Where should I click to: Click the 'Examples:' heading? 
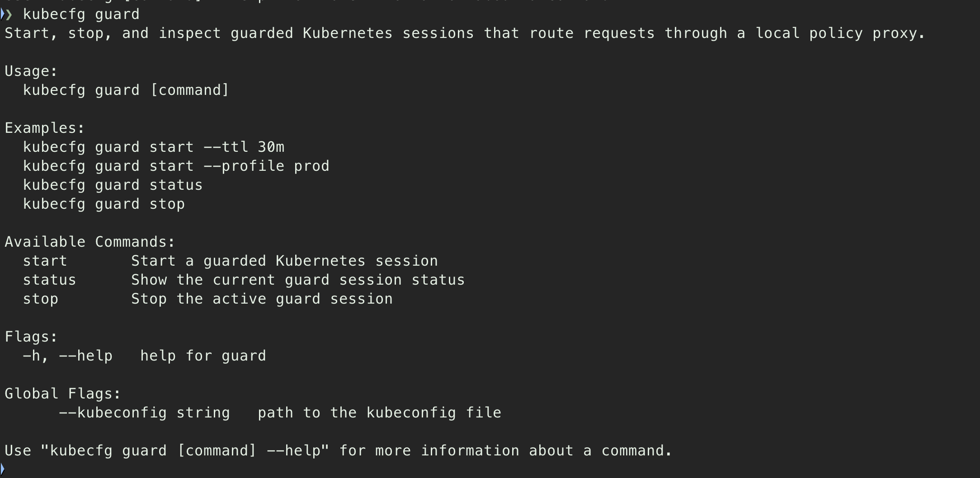pos(45,128)
